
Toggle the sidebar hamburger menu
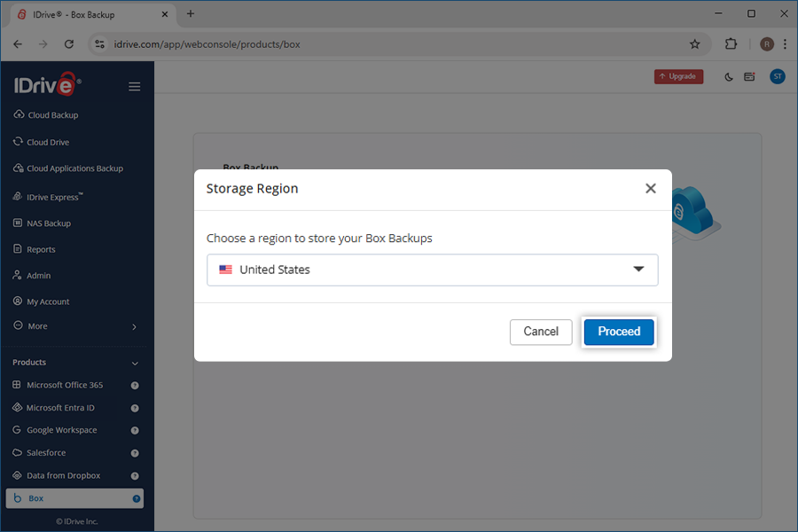tap(135, 87)
